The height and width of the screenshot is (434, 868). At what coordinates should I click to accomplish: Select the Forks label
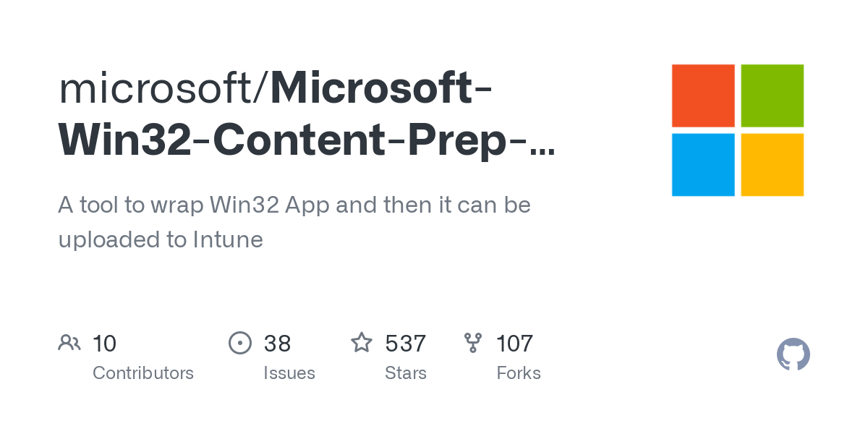click(519, 373)
